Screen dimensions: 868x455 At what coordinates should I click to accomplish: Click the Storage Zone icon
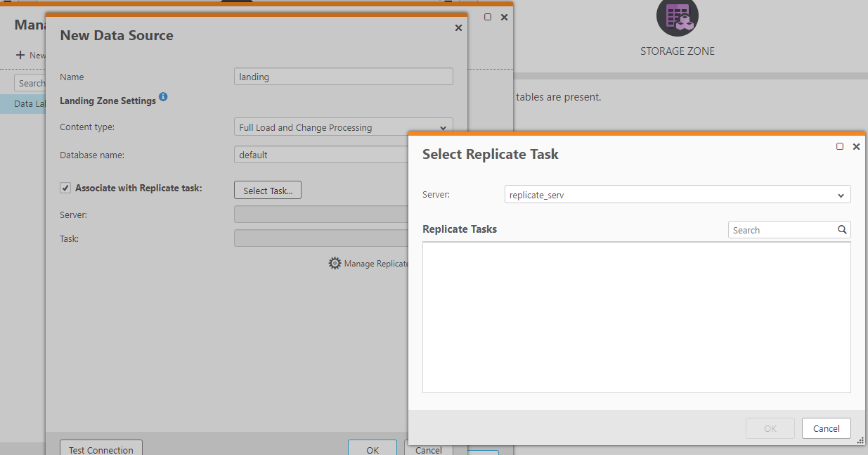click(677, 17)
